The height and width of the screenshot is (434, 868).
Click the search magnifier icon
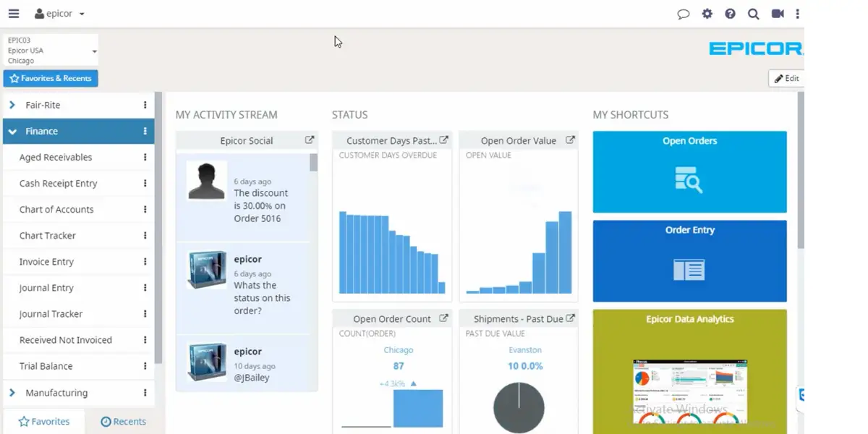754,14
